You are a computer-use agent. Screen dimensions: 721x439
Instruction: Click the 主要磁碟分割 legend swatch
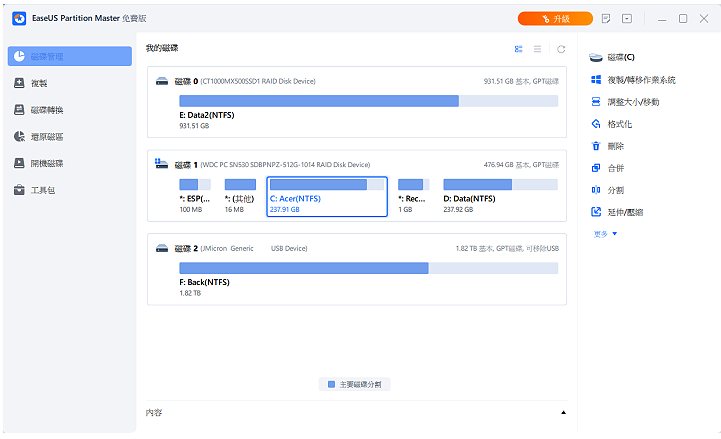pyautogui.click(x=331, y=384)
